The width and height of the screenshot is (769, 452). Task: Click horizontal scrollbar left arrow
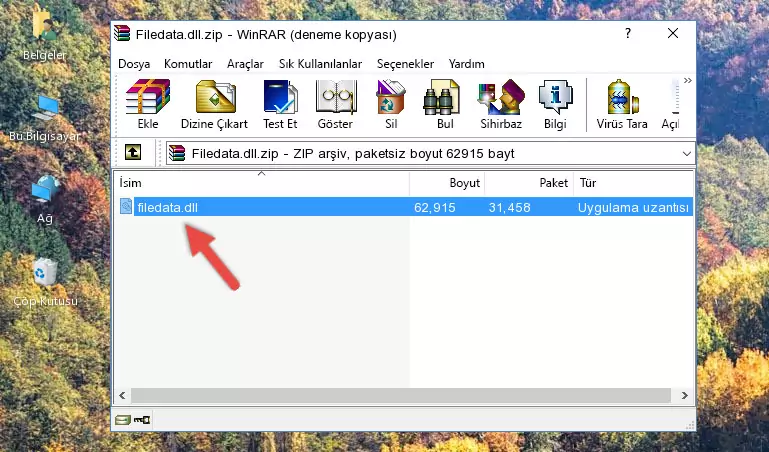[123, 395]
